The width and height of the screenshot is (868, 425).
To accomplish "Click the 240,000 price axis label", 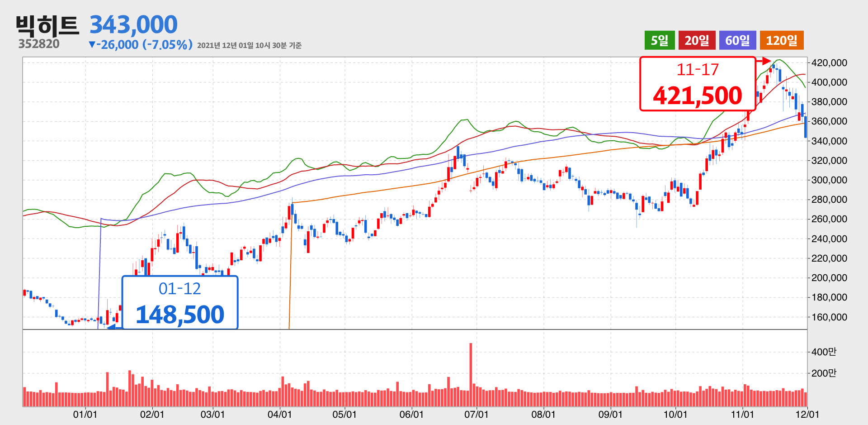I will pos(829,239).
